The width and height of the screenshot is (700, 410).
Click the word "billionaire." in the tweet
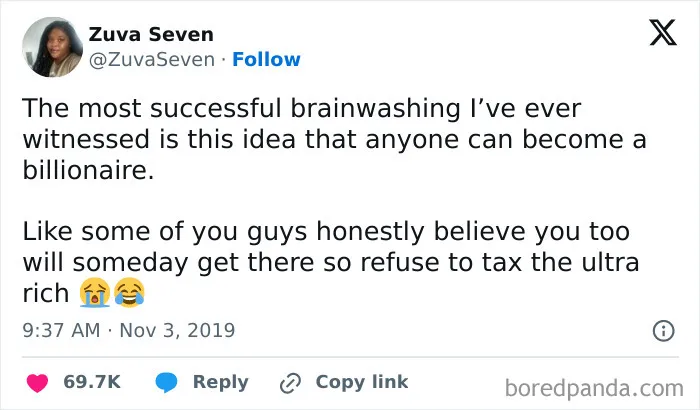pyautogui.click(x=88, y=170)
